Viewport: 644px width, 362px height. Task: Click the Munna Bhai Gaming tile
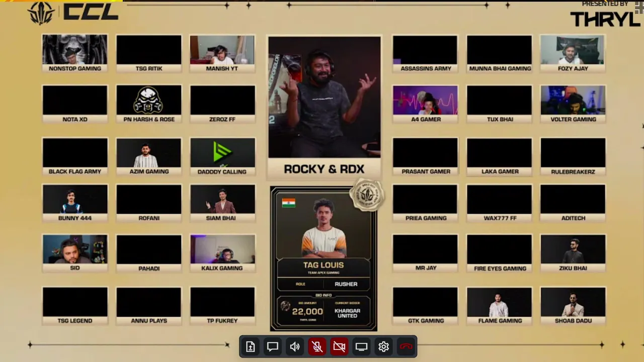pyautogui.click(x=500, y=53)
